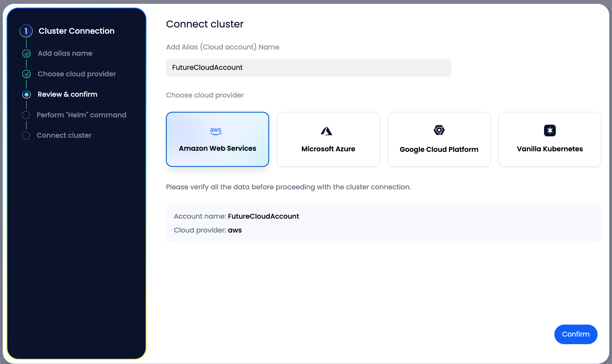
Task: Select the Review & confirm step
Action: (67, 94)
